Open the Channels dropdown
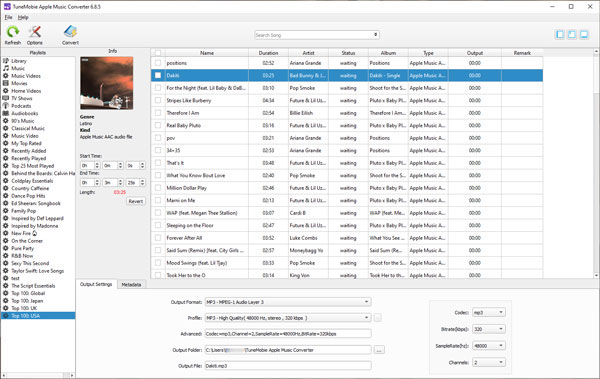Image resolution: width=600 pixels, height=379 pixels. [x=489, y=362]
